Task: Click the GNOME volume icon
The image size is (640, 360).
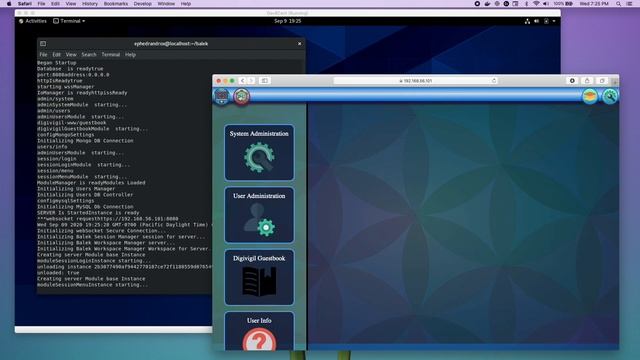Action: [x=537, y=21]
